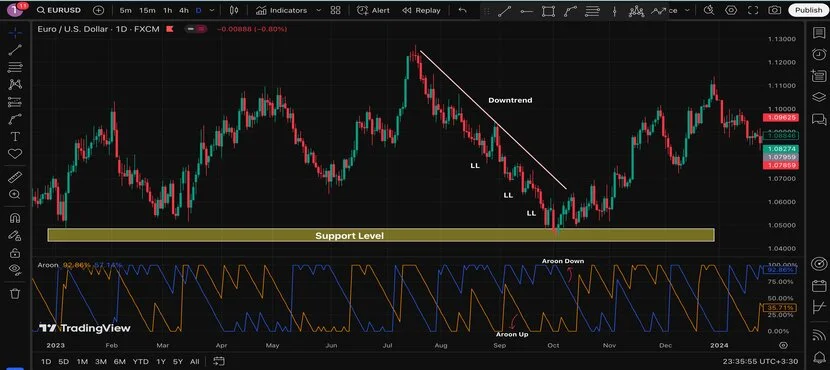The width and height of the screenshot is (830, 370).
Task: Select the text annotation tool
Action: tap(15, 137)
